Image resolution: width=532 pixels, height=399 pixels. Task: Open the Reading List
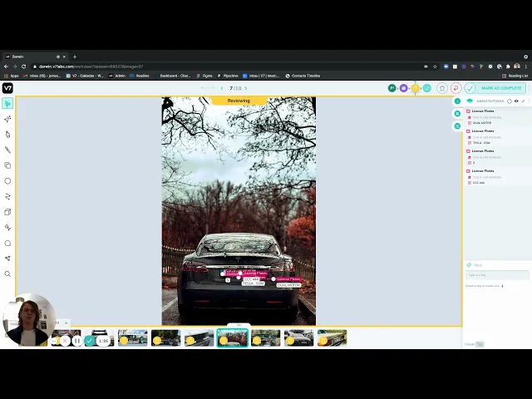515,76
